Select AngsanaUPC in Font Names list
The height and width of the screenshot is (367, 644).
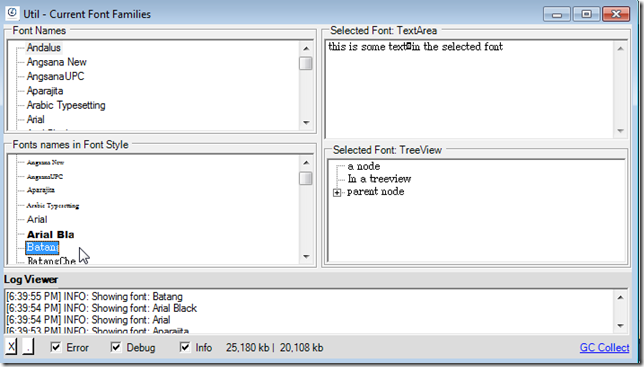[x=55, y=76]
